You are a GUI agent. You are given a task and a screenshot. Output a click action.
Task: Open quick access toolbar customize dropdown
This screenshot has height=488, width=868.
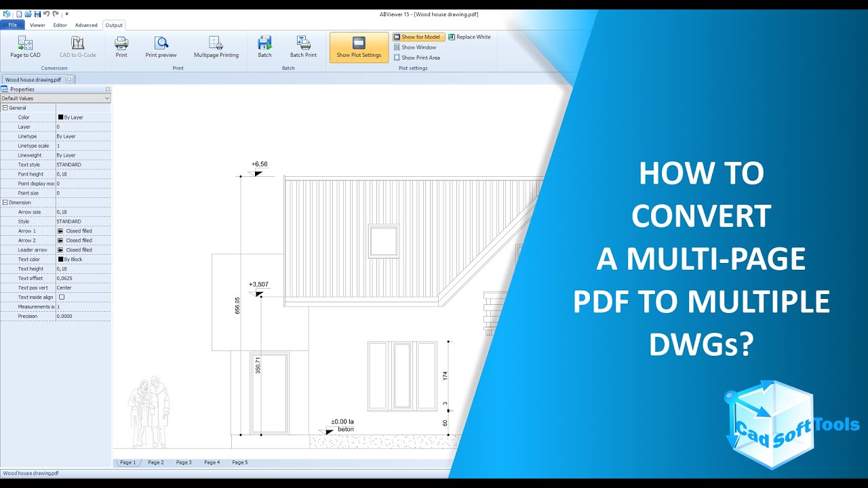click(66, 14)
